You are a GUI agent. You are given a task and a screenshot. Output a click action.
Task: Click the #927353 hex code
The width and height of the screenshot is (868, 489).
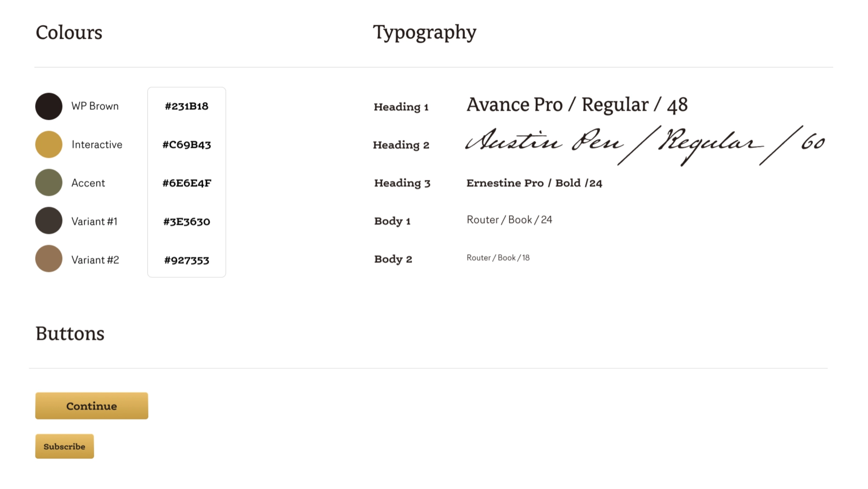187,260
